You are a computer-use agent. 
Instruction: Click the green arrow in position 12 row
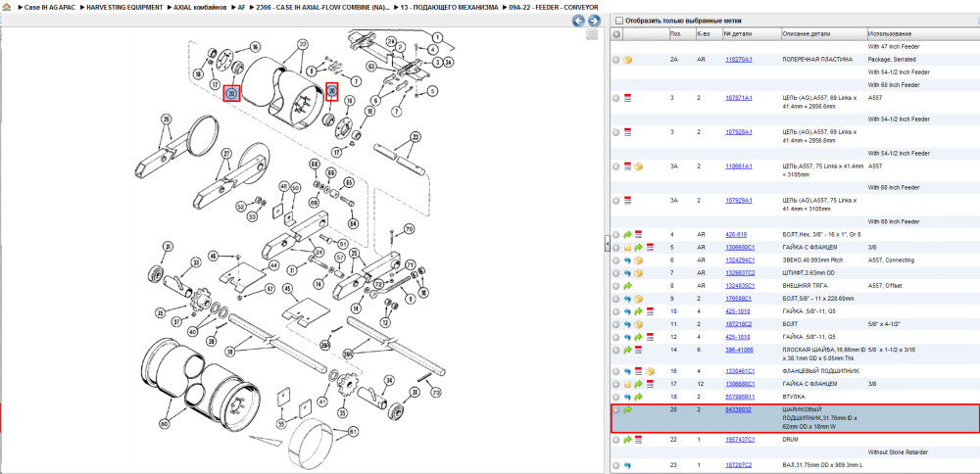point(638,337)
